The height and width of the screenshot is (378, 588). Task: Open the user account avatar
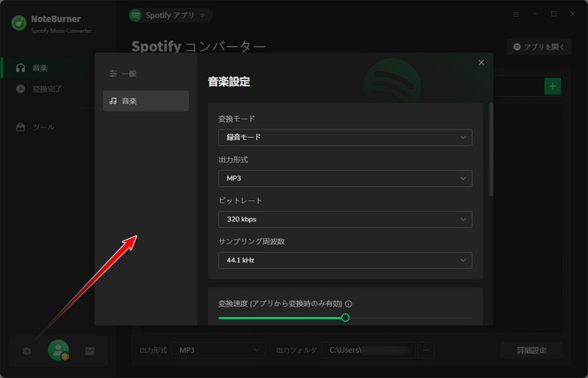[59, 350]
